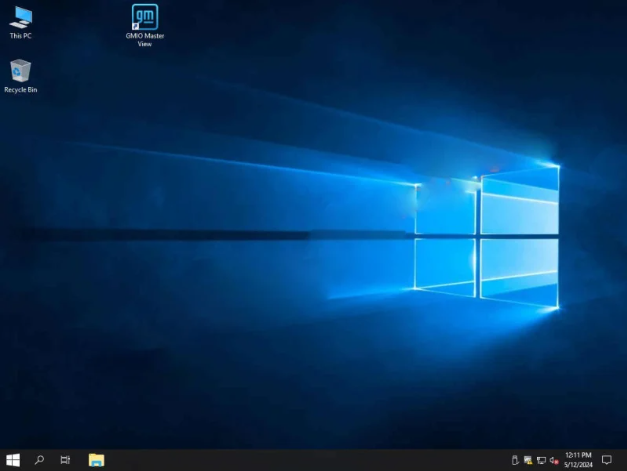Open the Action Center notifications icon
The image size is (627, 471).
607,460
